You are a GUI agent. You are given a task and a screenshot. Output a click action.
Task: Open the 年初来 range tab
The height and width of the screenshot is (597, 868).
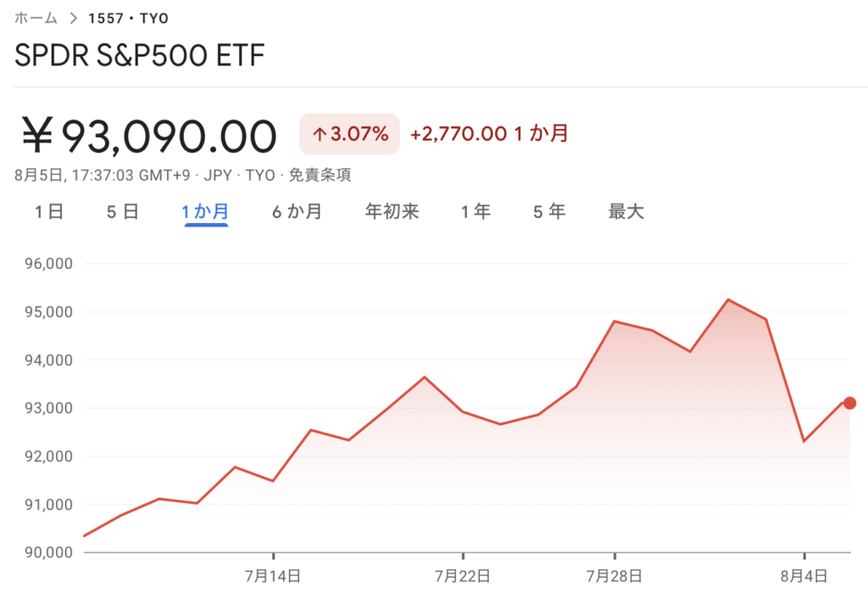coord(392,211)
